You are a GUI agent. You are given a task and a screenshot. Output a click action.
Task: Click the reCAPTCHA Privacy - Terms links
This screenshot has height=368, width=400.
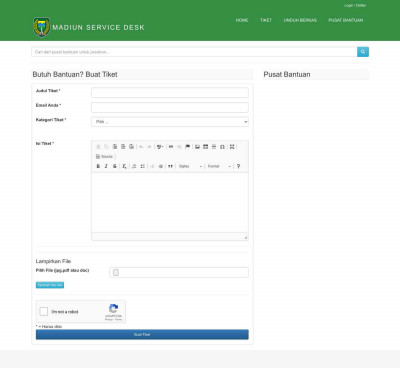coord(113,319)
